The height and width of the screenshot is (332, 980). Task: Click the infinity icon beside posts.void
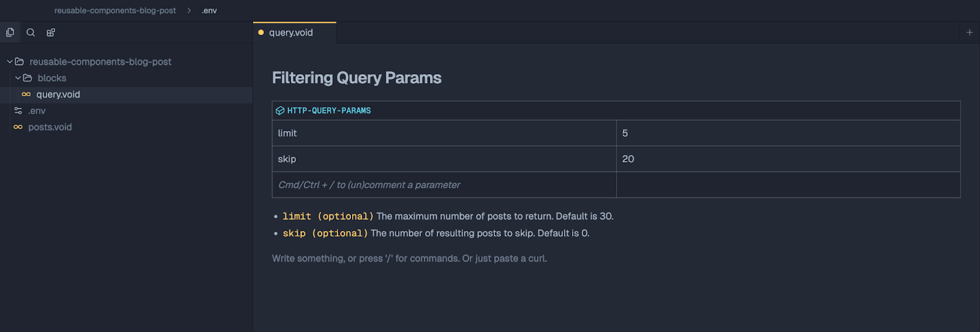[x=18, y=127]
